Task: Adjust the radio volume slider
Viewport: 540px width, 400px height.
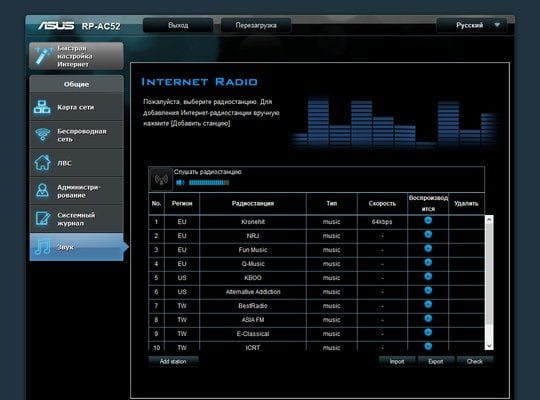Action: point(209,183)
